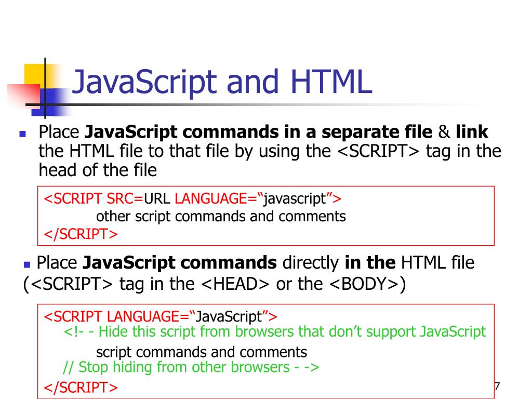Screen dimensions: 532x399
Task: Click the bold phrase 'JavaScript commands in a separate file'
Action: point(259,132)
